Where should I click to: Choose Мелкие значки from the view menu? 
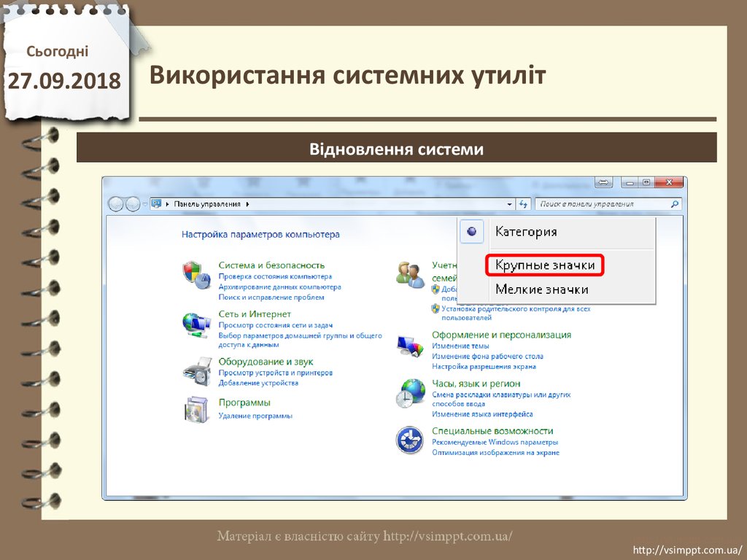541,289
